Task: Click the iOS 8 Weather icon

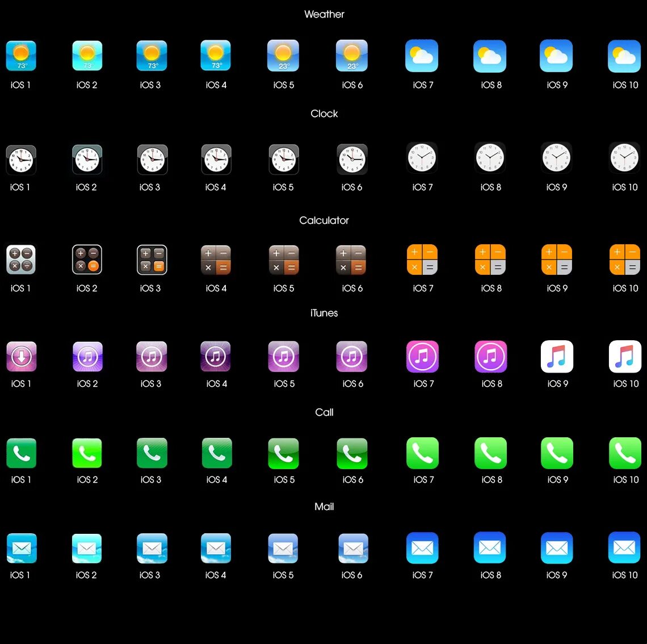Action: click(x=490, y=56)
